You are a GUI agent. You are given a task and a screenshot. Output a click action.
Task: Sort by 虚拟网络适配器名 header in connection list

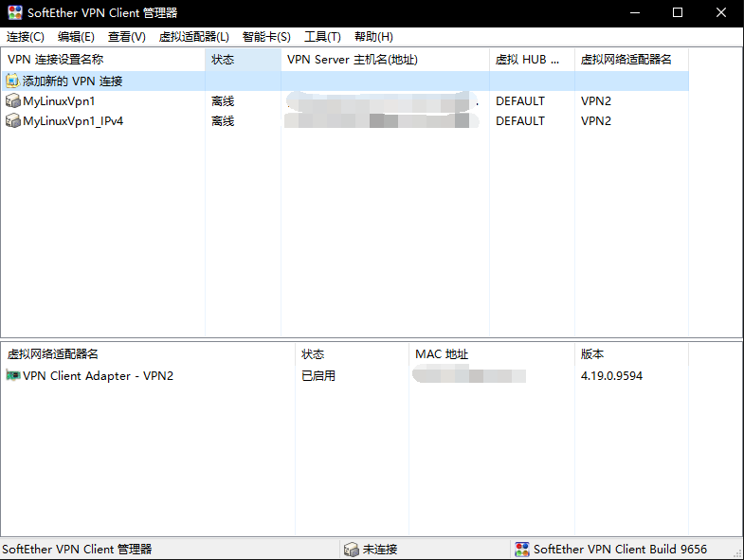coord(631,60)
